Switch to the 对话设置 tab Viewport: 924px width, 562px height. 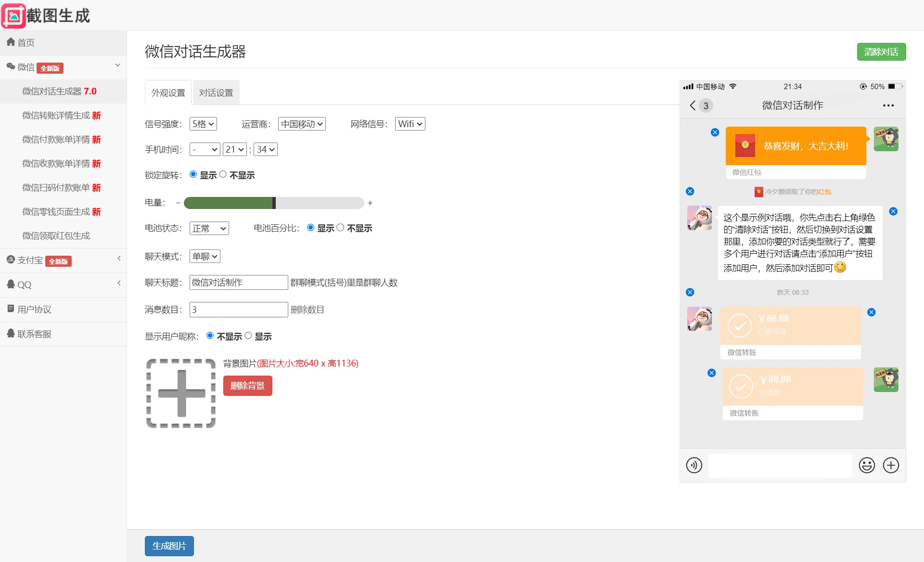[216, 92]
